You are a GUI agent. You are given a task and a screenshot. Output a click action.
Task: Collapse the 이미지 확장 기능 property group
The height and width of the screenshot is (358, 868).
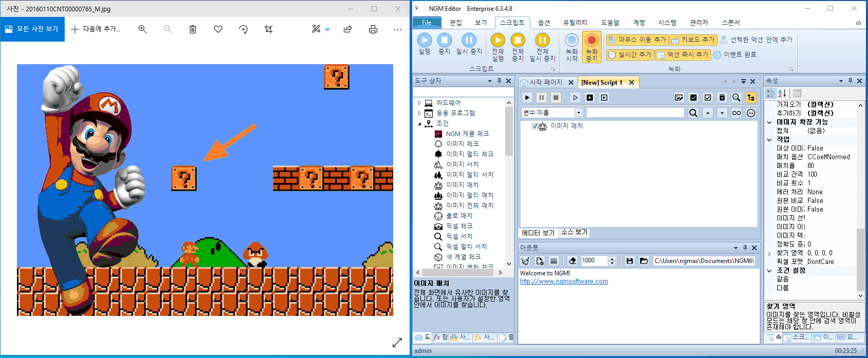pos(769,122)
